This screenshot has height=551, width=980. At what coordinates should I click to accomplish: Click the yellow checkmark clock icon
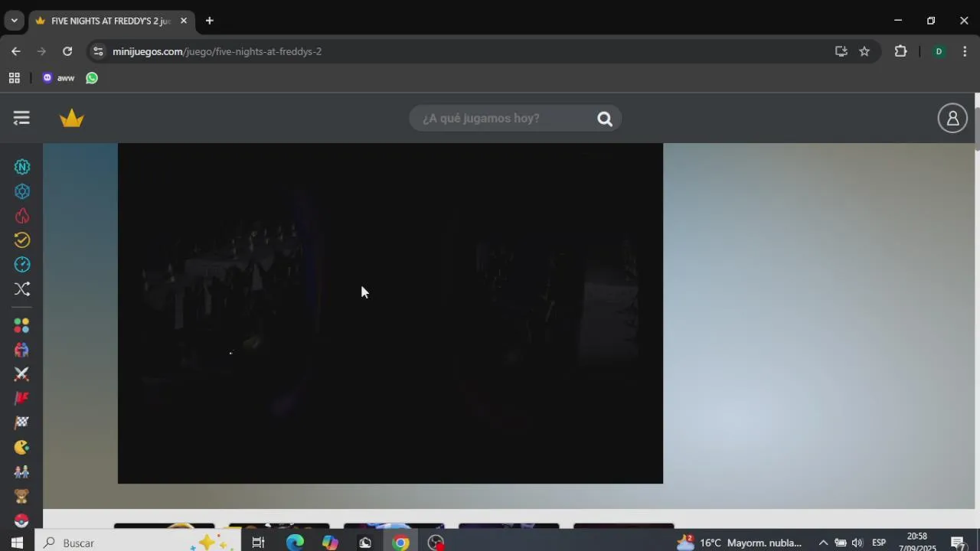click(x=21, y=240)
